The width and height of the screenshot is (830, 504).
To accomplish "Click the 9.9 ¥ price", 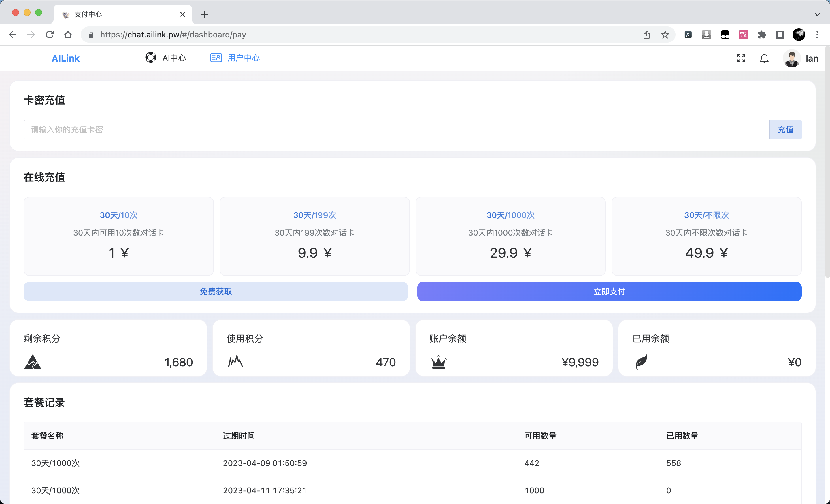I will [x=315, y=253].
